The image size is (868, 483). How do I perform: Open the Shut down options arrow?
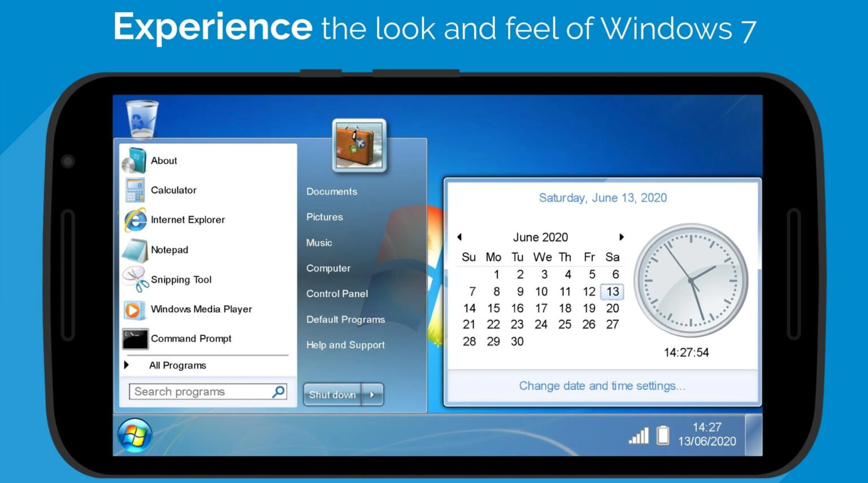(372, 395)
